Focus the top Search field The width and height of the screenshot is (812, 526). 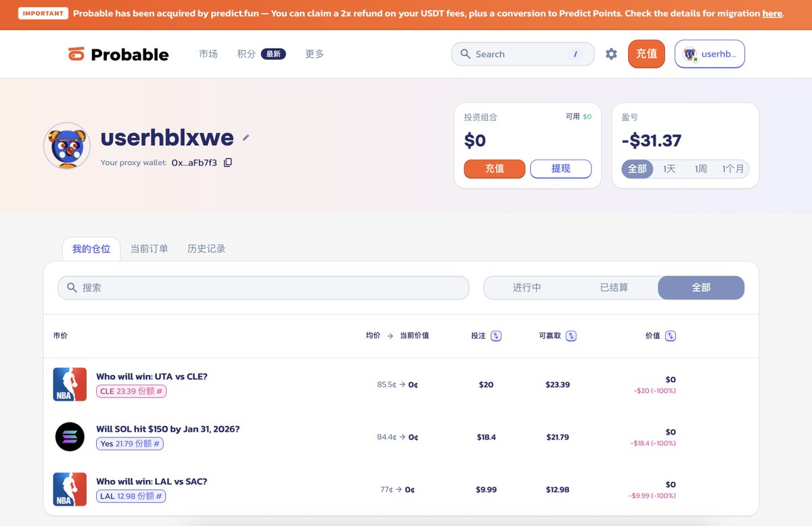pyautogui.click(x=522, y=54)
